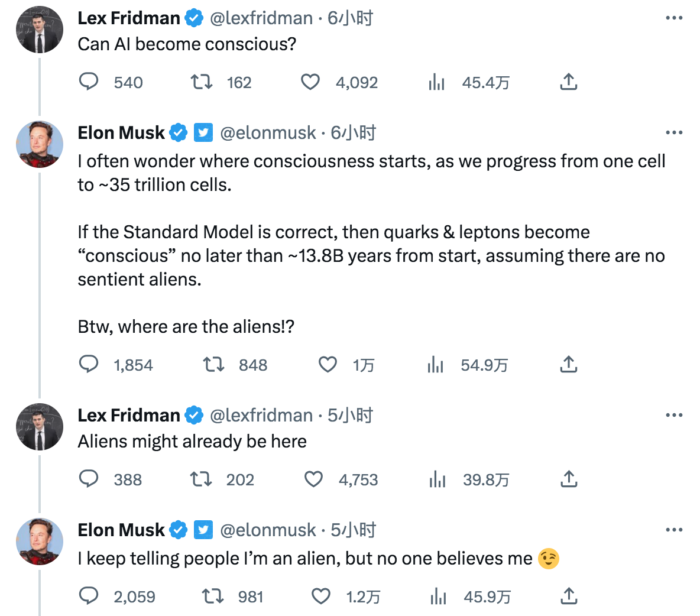Share Elon's tweet with 54.9万 views
The width and height of the screenshot is (700, 616).
568,364
